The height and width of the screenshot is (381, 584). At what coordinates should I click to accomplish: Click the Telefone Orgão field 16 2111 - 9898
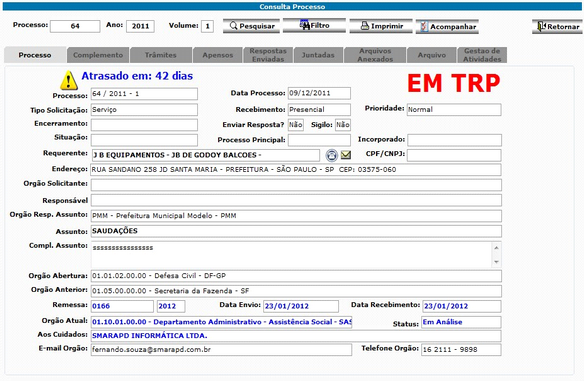pos(461,349)
